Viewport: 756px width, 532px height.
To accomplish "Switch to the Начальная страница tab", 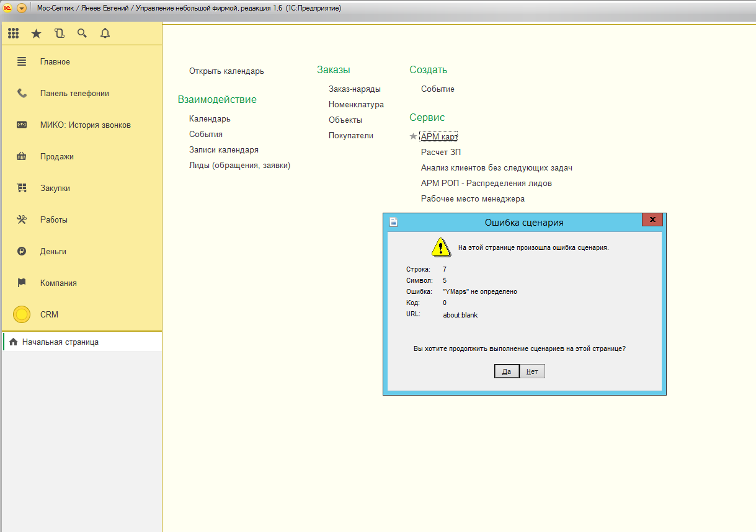I will 60,342.
